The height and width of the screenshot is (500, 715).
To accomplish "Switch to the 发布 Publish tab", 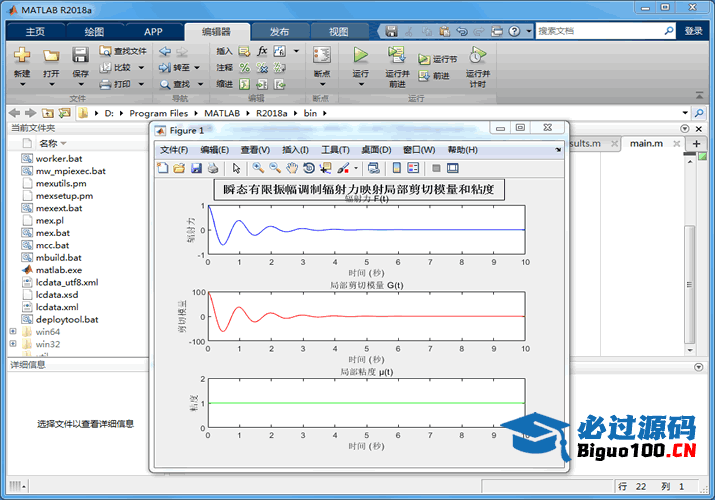I will coord(279,32).
